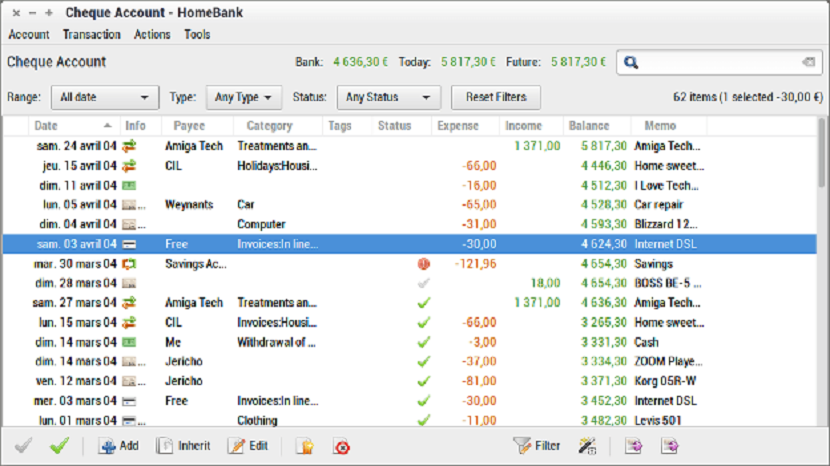Screen dimensions: 830x466
Task: Open the Transaction menu
Action: [x=91, y=34]
